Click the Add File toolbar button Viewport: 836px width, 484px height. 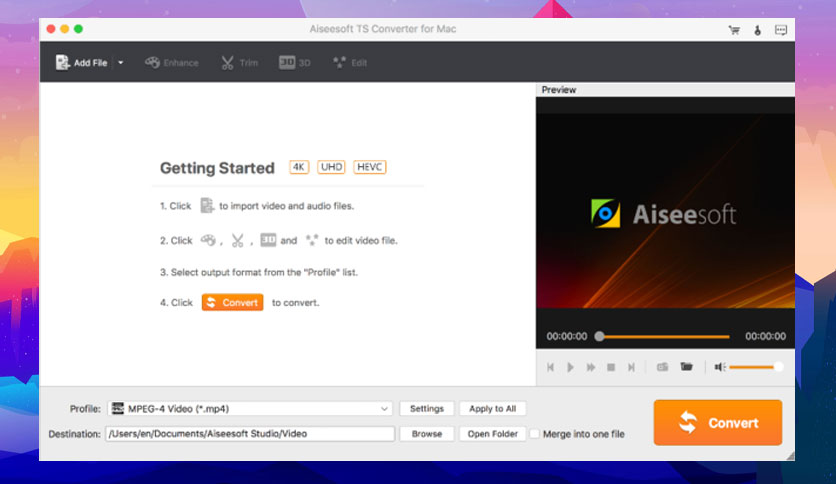[x=82, y=63]
